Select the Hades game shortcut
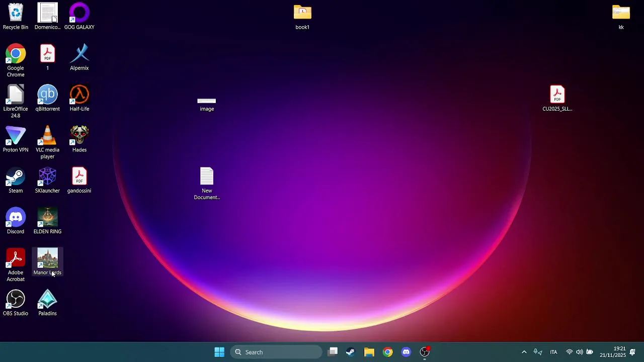 point(79,139)
